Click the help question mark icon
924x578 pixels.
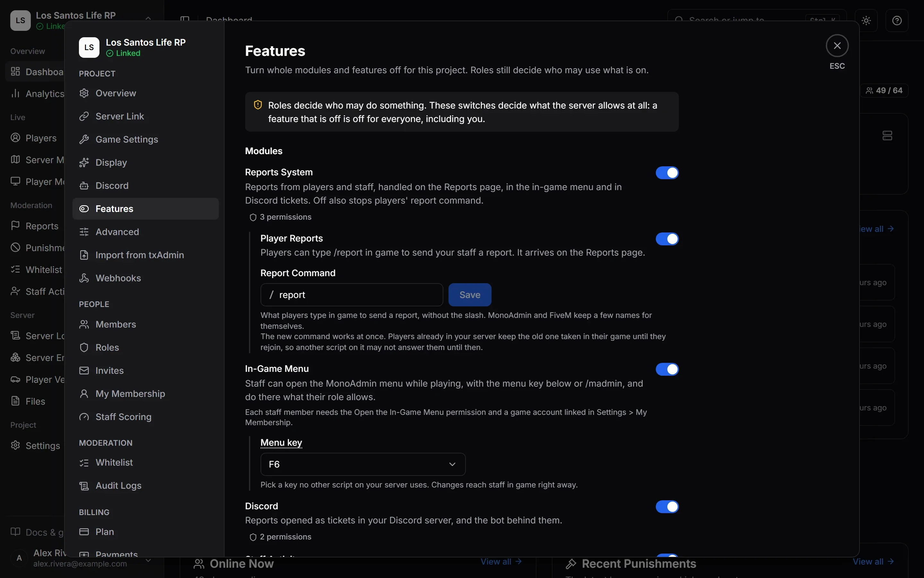[x=897, y=20]
